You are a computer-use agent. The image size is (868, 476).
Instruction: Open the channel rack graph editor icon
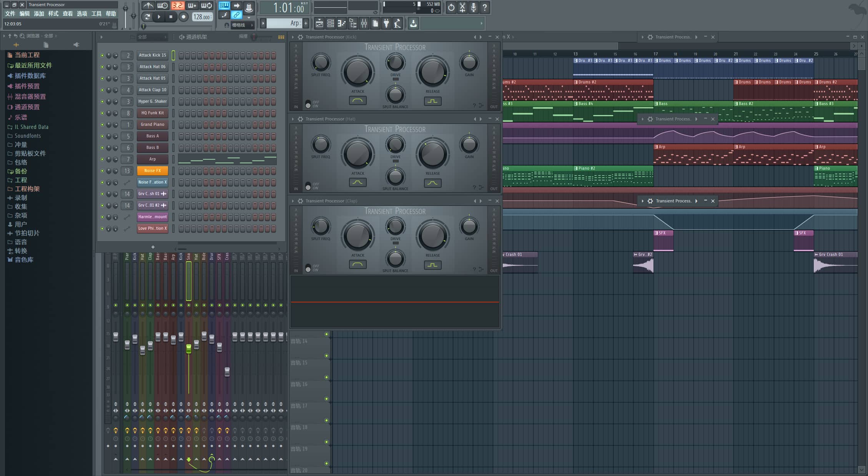pyautogui.click(x=281, y=37)
